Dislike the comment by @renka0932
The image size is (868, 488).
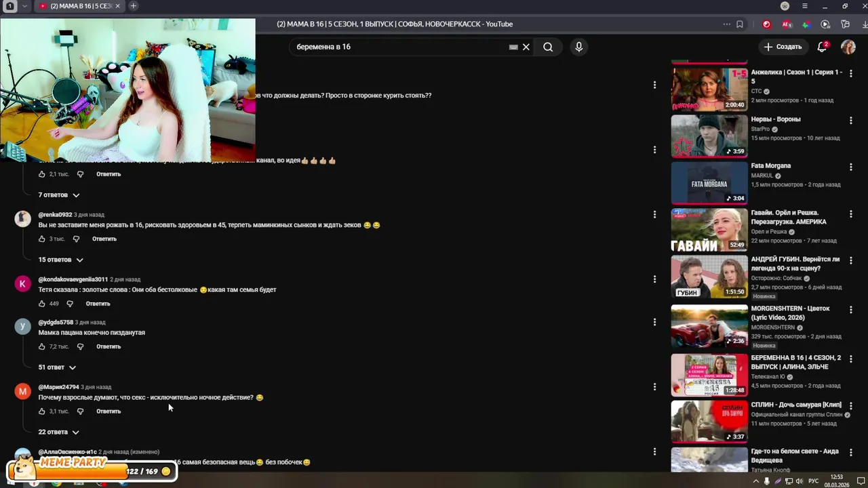pos(76,239)
